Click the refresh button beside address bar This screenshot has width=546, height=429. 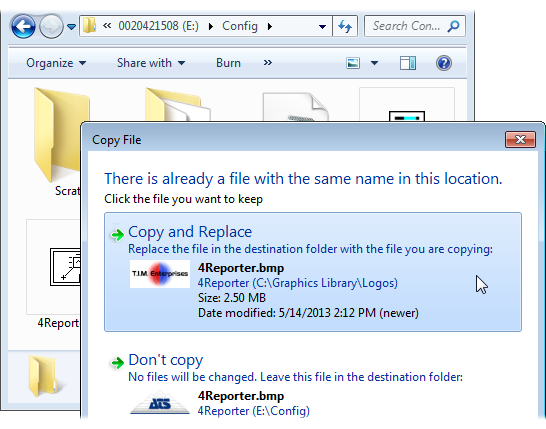(x=345, y=26)
